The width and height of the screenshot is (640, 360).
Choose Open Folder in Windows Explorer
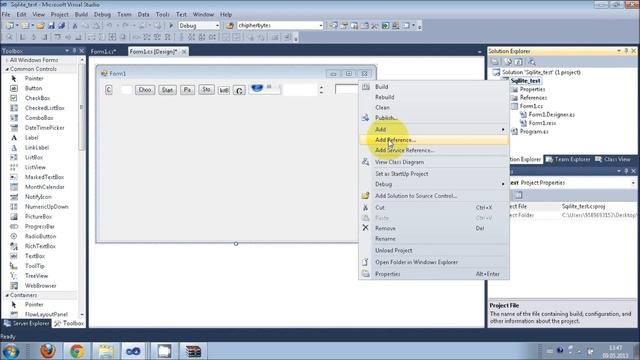pos(433,262)
